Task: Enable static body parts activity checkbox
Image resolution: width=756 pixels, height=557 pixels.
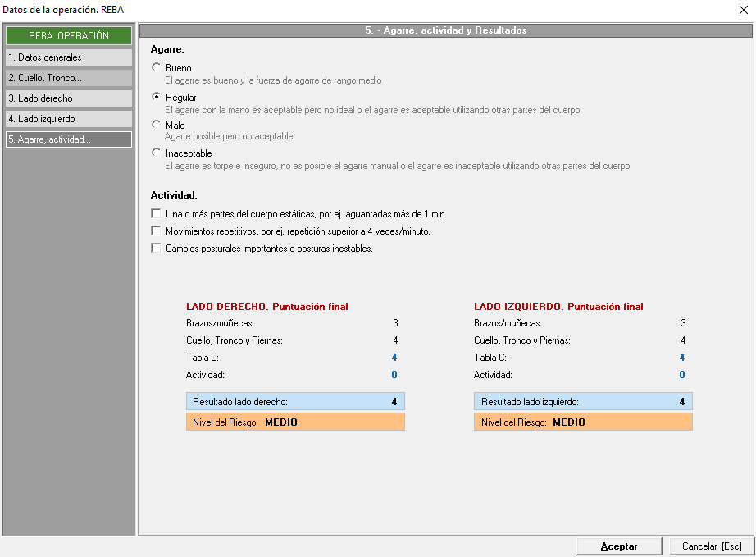Action: [157, 213]
